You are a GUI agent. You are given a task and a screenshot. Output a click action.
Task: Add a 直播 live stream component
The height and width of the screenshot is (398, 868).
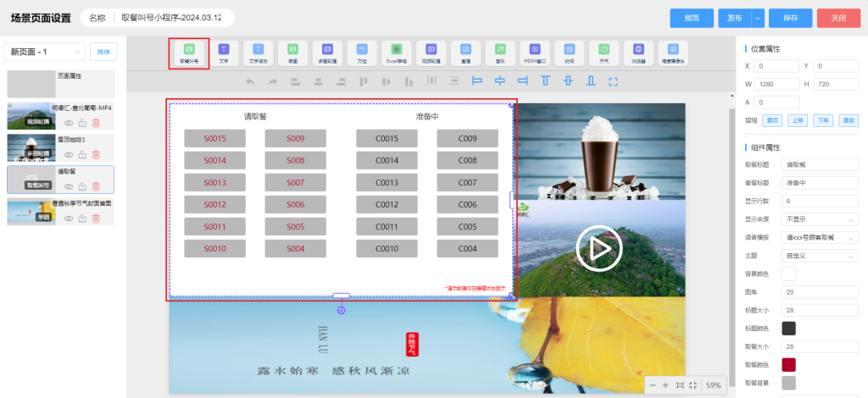pos(465,53)
